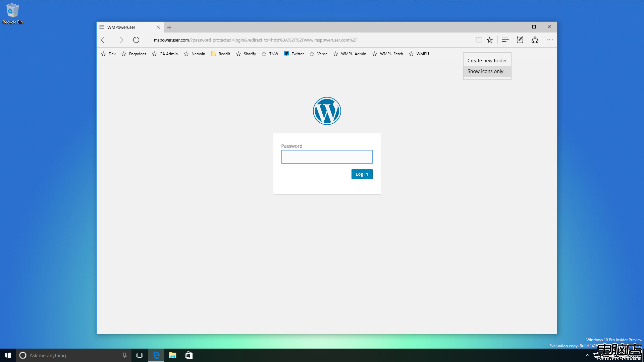
Task: Maximize the Edge window
Action: (x=534, y=27)
